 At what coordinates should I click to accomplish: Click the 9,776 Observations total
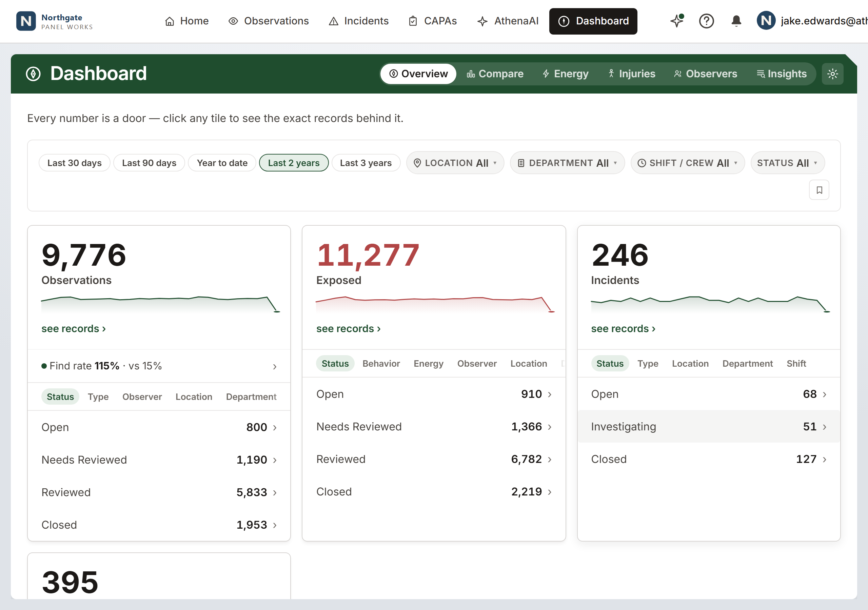(x=84, y=256)
